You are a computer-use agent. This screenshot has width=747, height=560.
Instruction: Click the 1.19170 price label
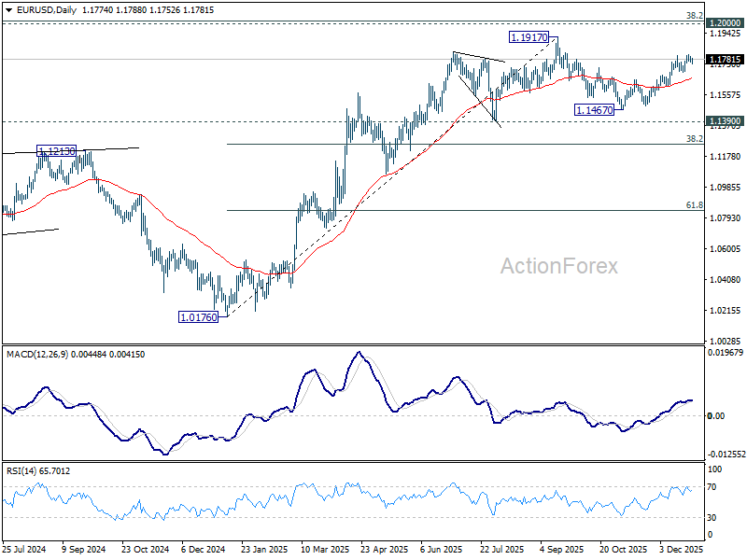[529, 37]
